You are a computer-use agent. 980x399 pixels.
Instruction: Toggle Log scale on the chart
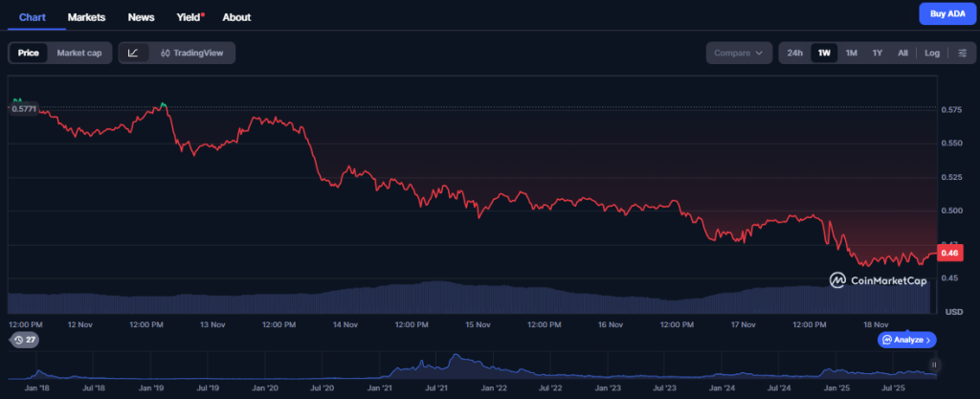click(x=931, y=53)
